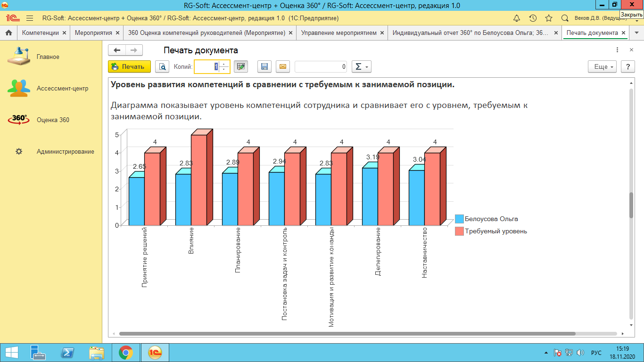Open Google Chrome from the taskbar
Viewport: 644px width, 362px height.
126,353
